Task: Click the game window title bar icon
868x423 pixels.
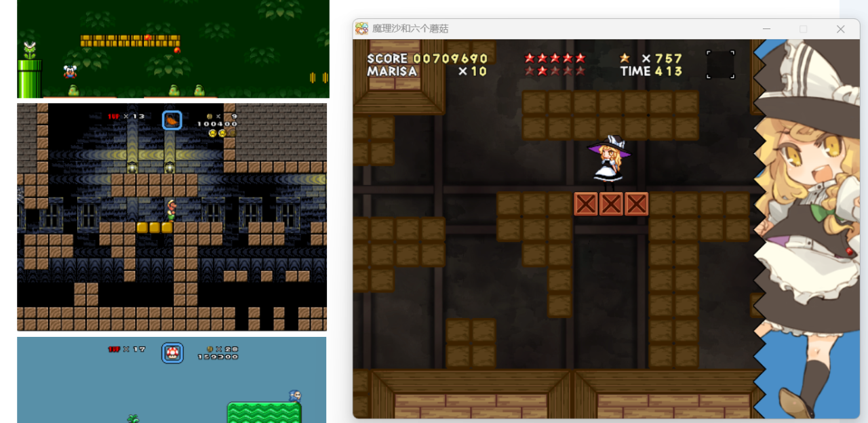Action: pyautogui.click(x=361, y=28)
